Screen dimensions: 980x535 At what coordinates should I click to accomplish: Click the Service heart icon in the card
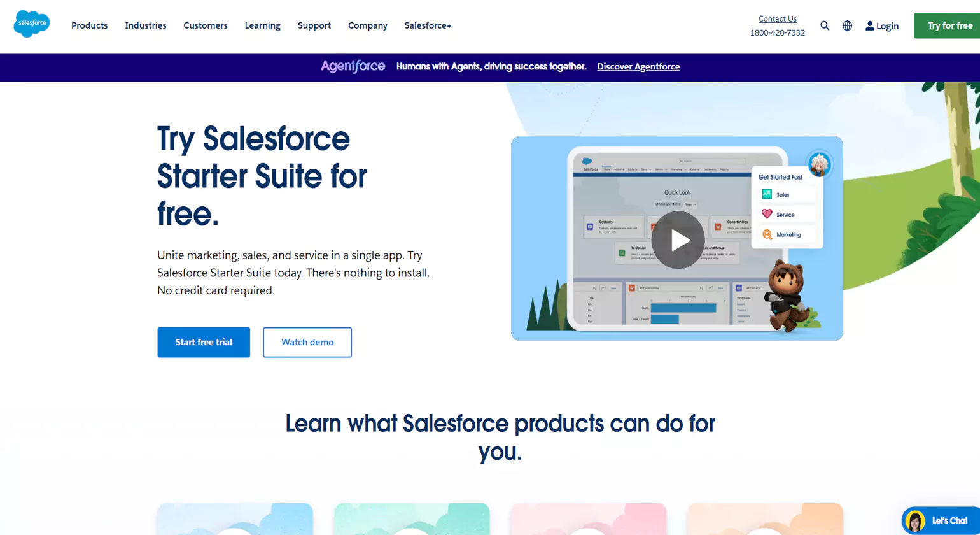pyautogui.click(x=768, y=214)
